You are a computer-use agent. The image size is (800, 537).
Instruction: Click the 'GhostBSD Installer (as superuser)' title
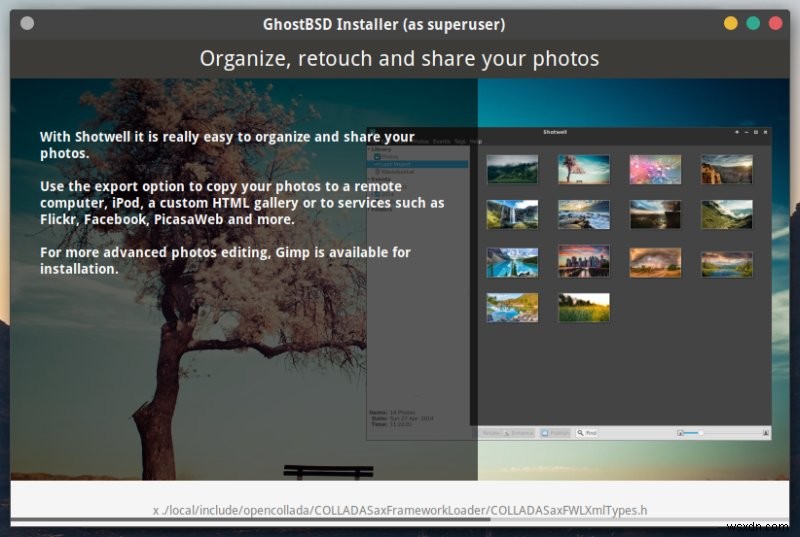click(384, 24)
